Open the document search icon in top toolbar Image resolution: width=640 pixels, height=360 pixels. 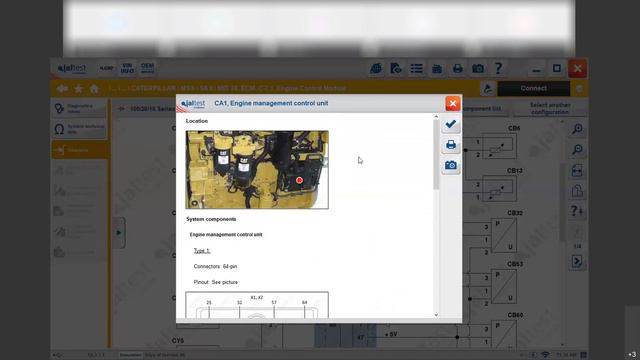coord(396,69)
